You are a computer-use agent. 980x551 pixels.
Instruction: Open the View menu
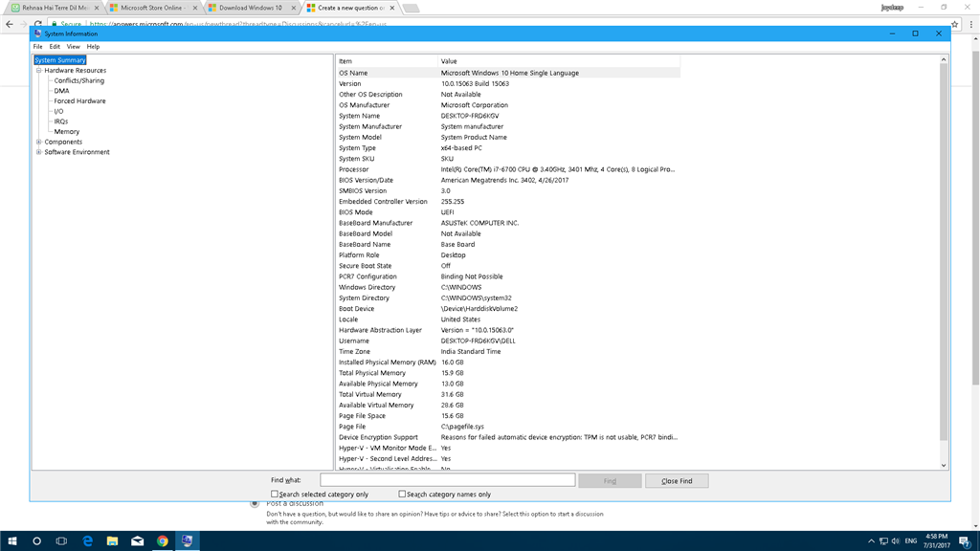click(x=73, y=47)
